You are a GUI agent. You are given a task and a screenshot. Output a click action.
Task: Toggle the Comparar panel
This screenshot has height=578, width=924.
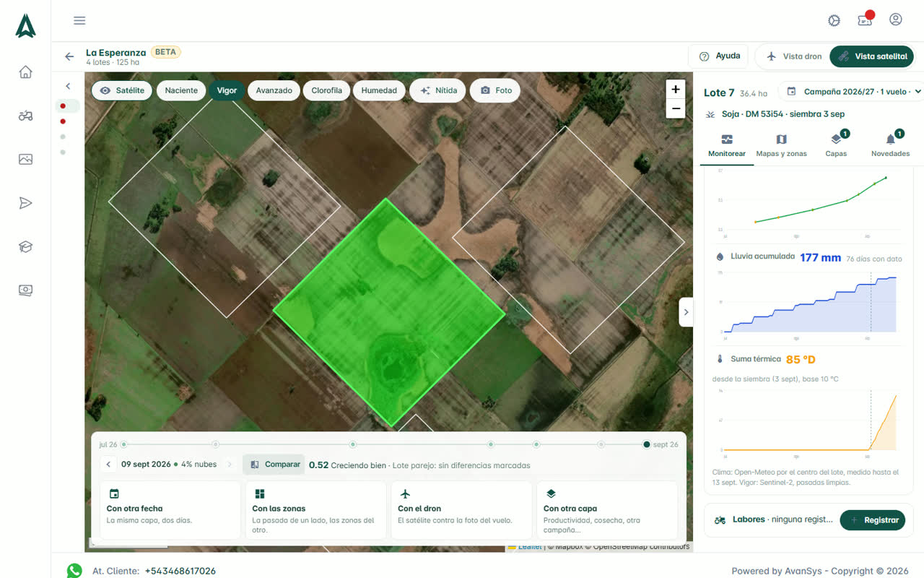coord(274,465)
